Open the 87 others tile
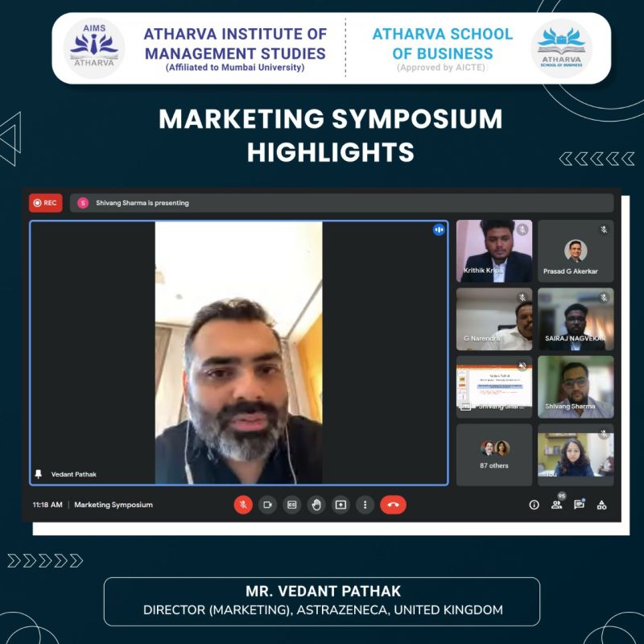Screen dimensions: 644x644 494,455
